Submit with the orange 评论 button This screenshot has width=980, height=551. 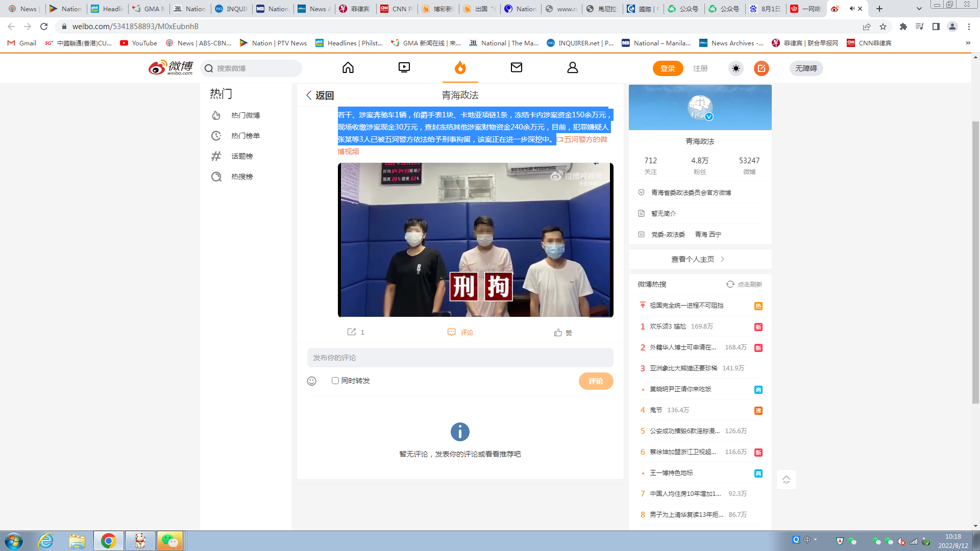point(596,381)
